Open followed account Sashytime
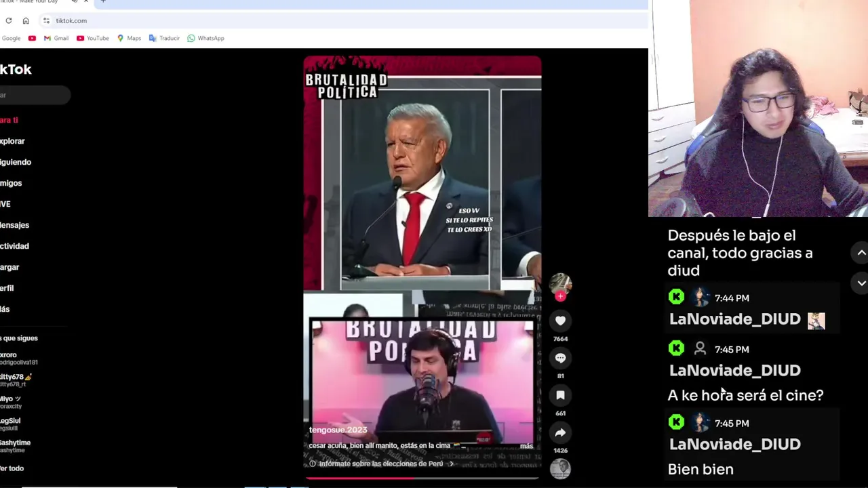Viewport: 868px width, 488px height. tap(15, 446)
